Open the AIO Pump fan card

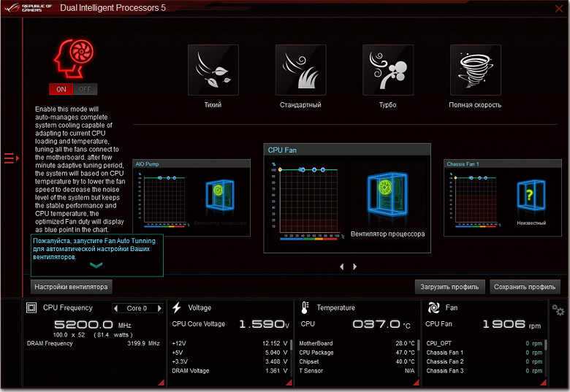[x=191, y=198]
